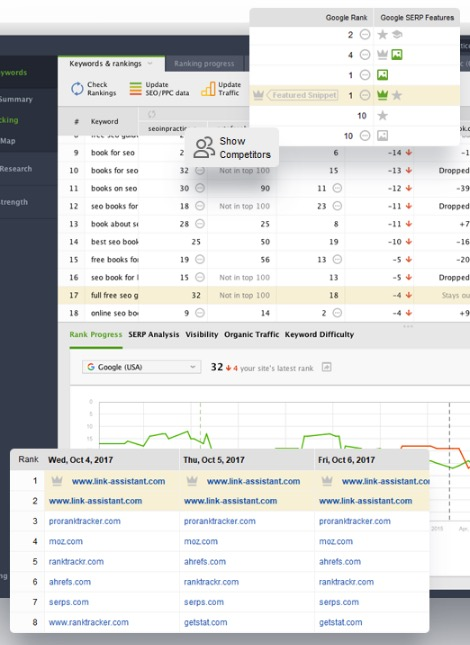470x645 pixels.
Task: Click ranktrackr.com link under Fri, Oct 6
Action: coord(346,582)
